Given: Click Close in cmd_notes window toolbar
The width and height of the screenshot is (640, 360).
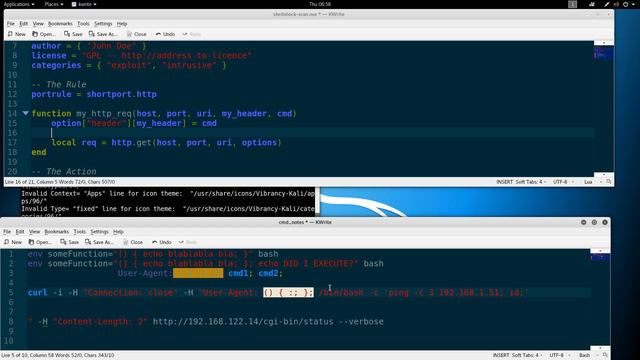Looking at the screenshot, I should coord(133,242).
